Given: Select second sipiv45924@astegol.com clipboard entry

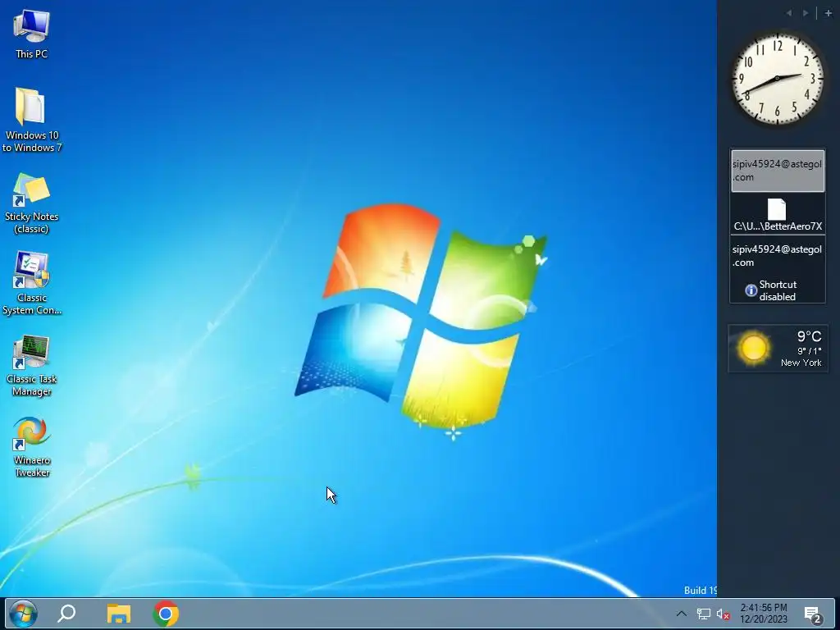Looking at the screenshot, I should [x=778, y=256].
